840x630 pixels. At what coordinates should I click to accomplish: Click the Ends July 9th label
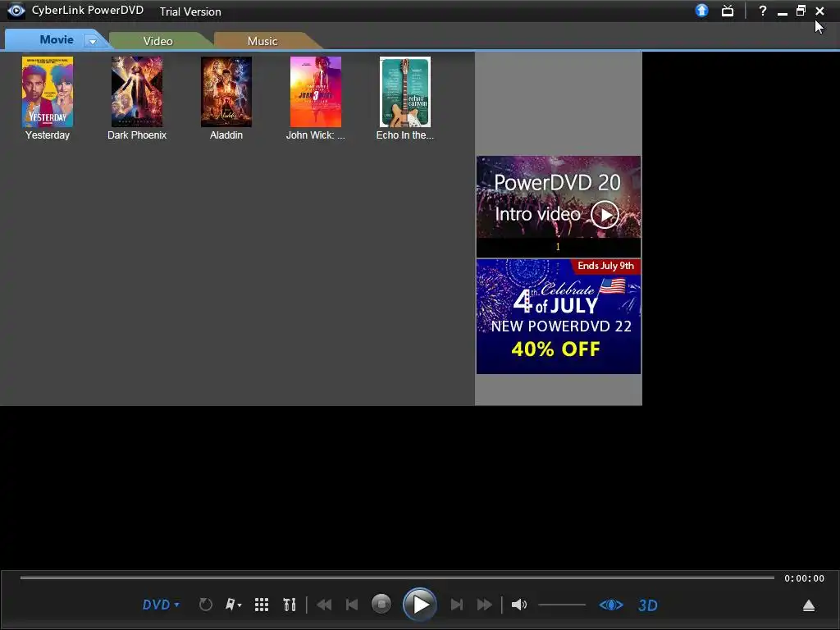[x=605, y=266]
